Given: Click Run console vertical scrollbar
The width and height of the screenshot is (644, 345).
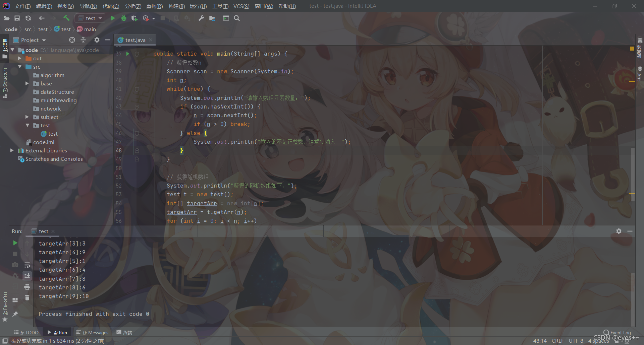Looking at the screenshot, I should pyautogui.click(x=633, y=300).
